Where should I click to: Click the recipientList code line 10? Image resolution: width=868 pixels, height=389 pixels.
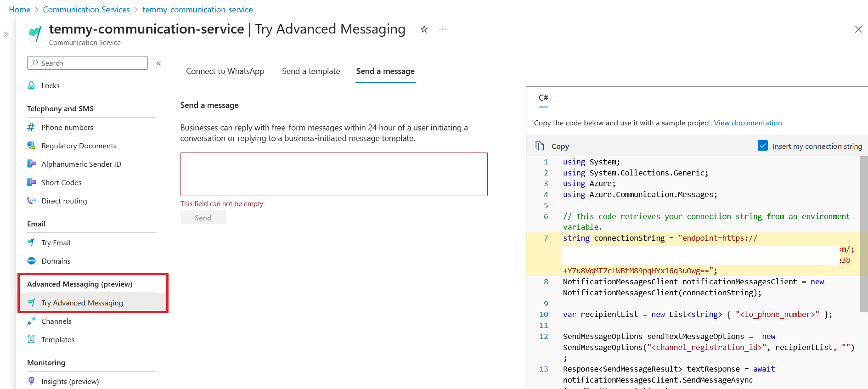coord(697,314)
